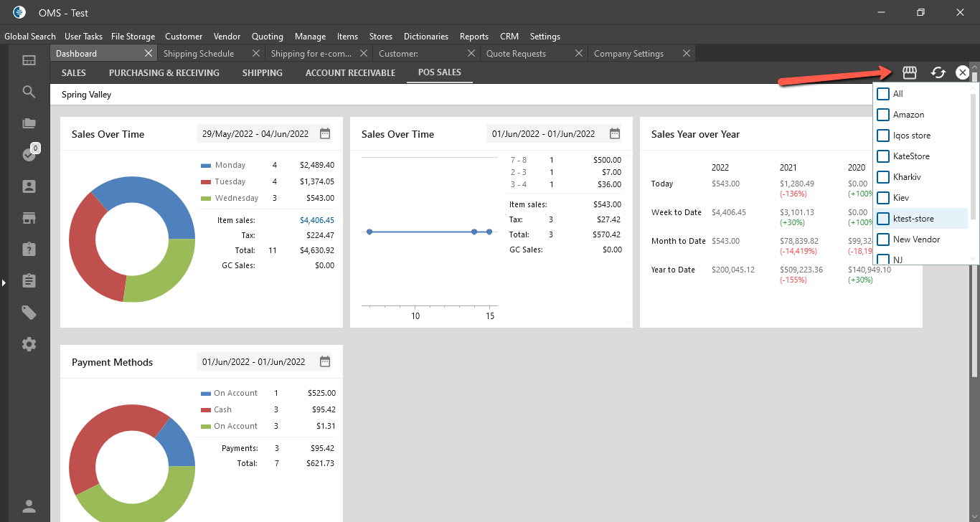This screenshot has width=980, height=522.
Task: Close the Shipping Schedule tab
Action: pyautogui.click(x=256, y=54)
